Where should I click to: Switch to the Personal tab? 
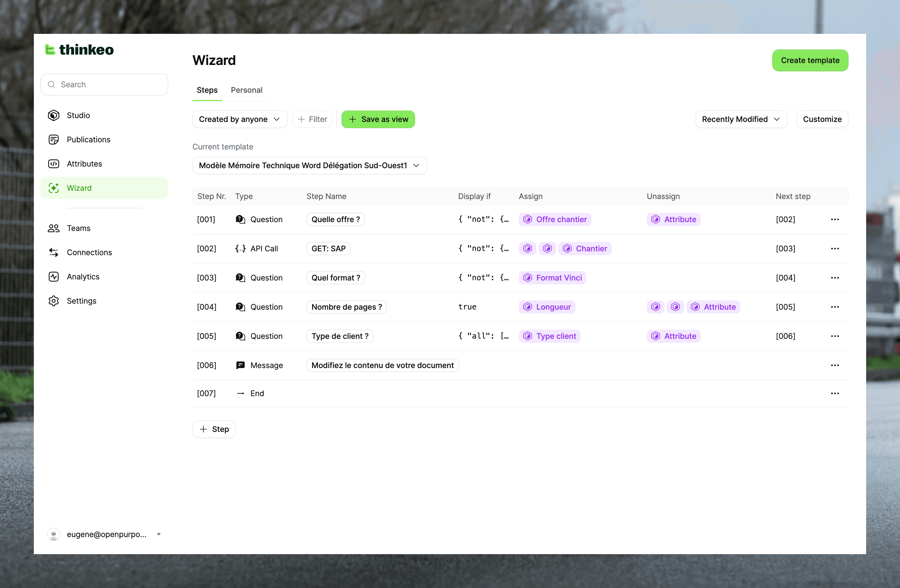246,90
